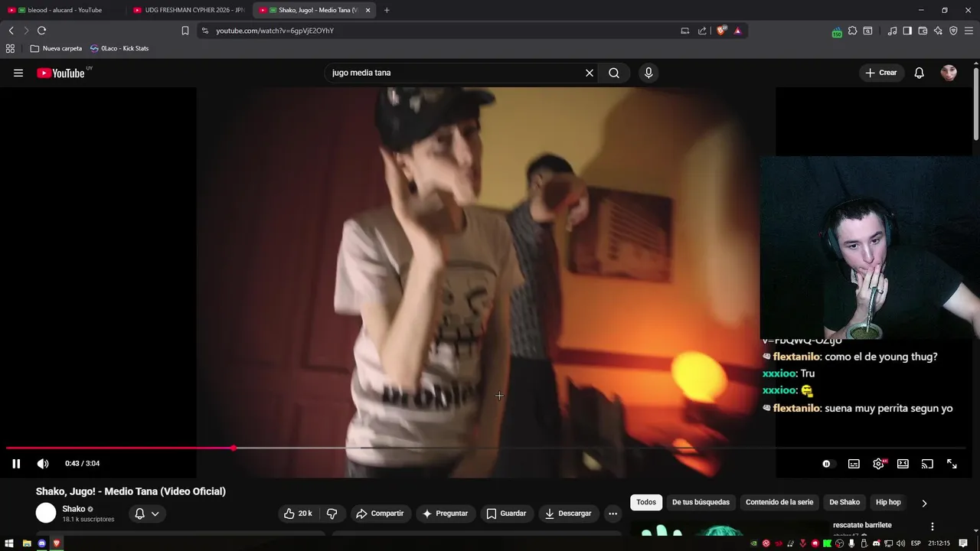
Task: Go back in browser history
Action: click(11, 31)
